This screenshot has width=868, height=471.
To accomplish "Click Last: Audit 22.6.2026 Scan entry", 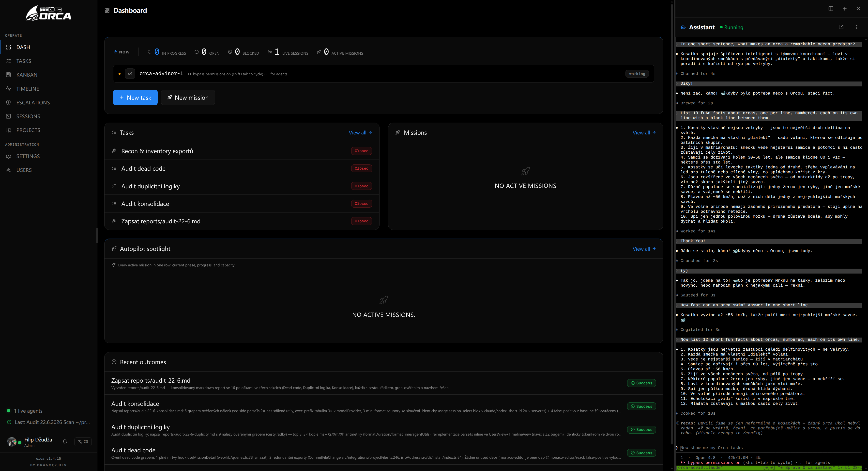I will 48,422.
